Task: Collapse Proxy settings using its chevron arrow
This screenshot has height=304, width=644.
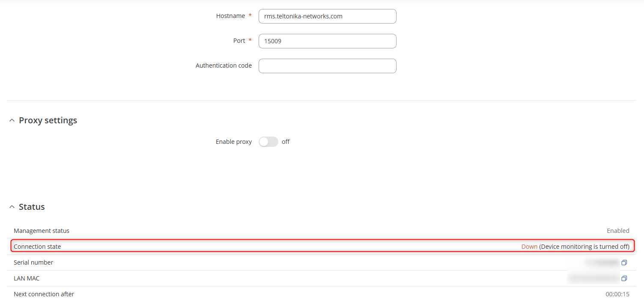Action: pos(12,121)
